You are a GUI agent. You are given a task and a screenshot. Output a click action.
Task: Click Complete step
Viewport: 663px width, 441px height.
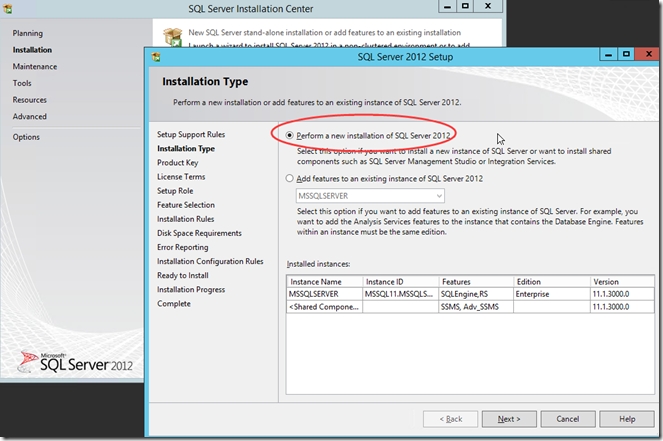(173, 304)
